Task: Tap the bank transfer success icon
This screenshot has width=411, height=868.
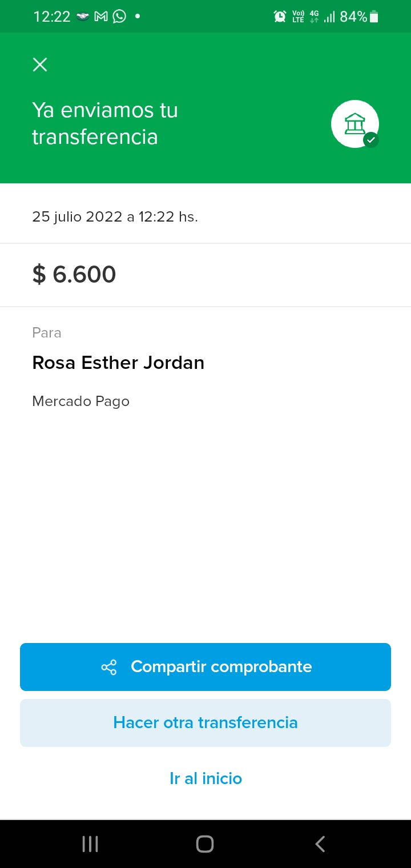Action: (x=355, y=124)
